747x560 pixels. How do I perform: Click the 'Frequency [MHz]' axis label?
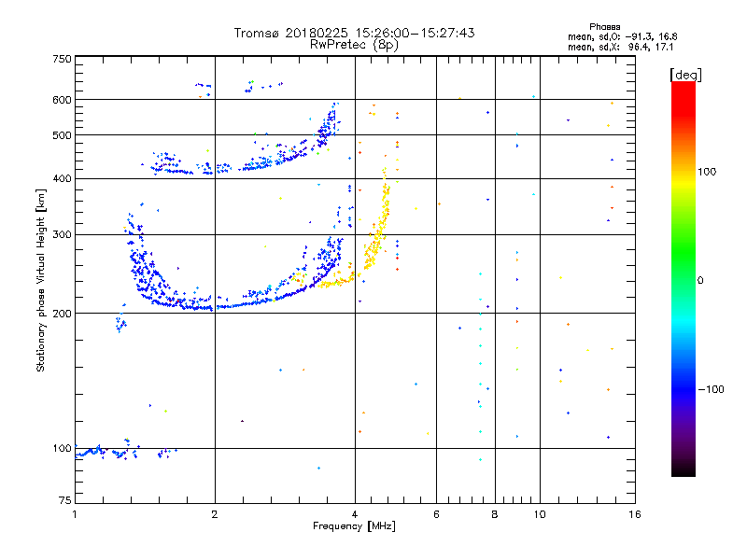354,526
